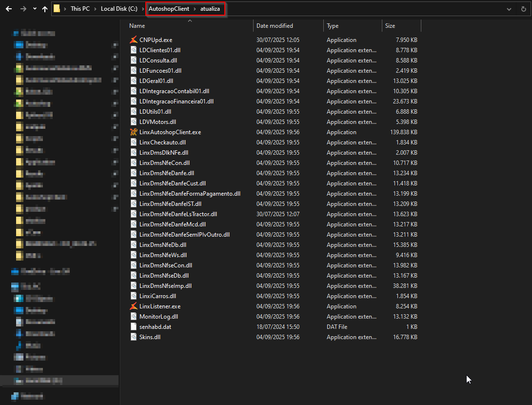This screenshot has height=405, width=532.
Task: Select the LDConsulta.dll file icon
Action: (134, 60)
